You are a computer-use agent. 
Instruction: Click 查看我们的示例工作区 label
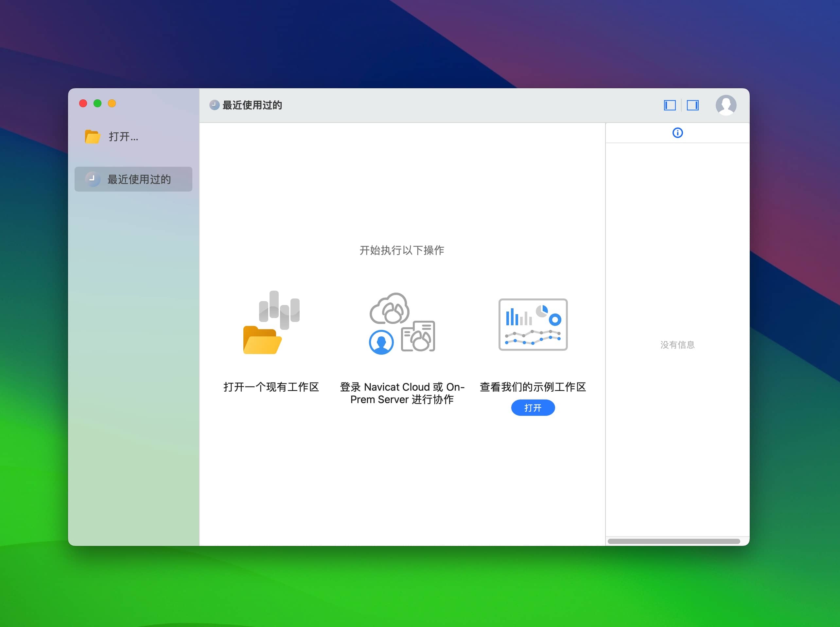point(533,387)
